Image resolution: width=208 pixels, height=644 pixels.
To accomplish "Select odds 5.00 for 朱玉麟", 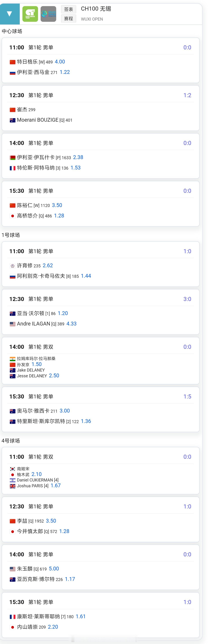I will tap(54, 569).
